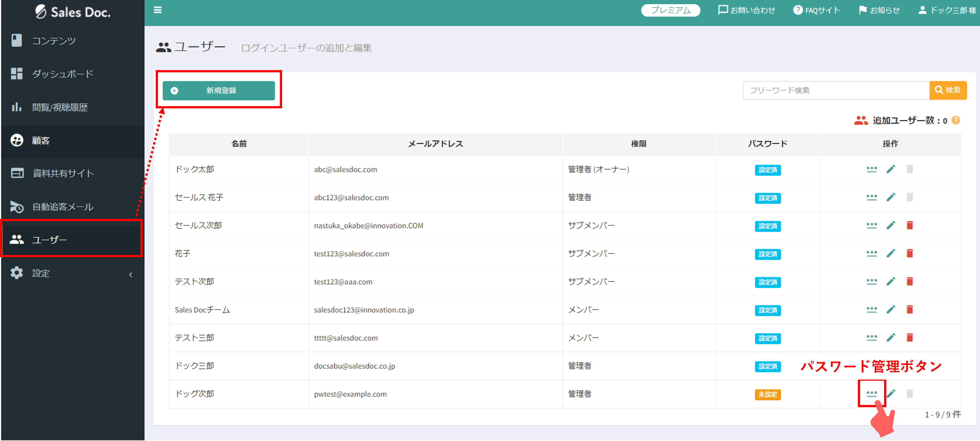This screenshot has height=441, width=980.
Task: Open the ダッシュボード from the sidebar
Action: [x=63, y=73]
